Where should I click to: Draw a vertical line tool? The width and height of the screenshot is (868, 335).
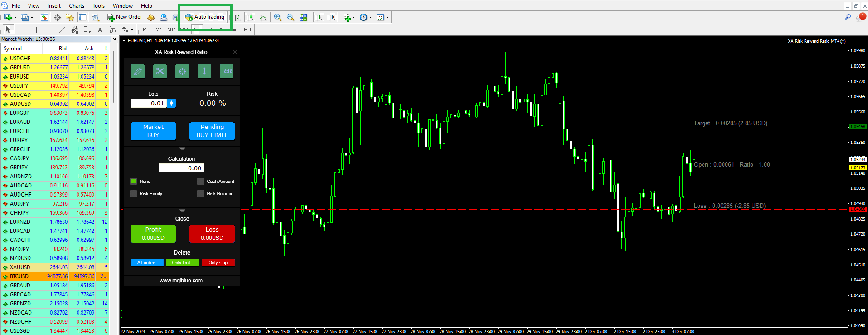coord(36,30)
